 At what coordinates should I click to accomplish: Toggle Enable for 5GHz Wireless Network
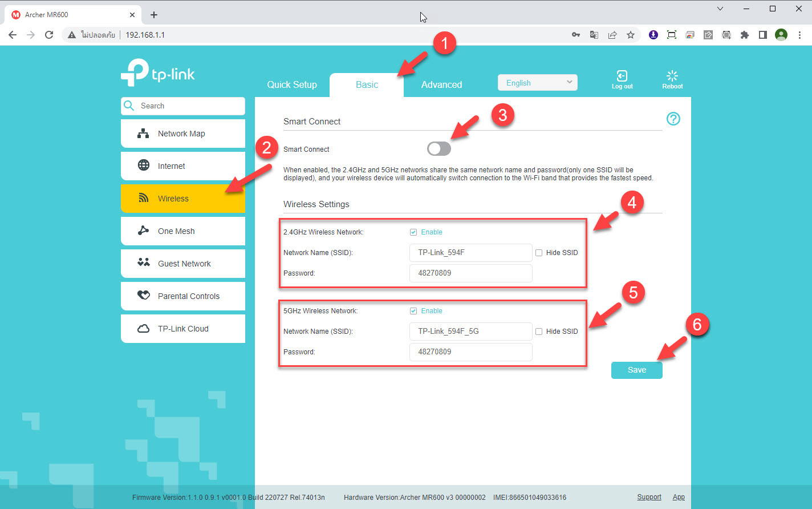[413, 311]
